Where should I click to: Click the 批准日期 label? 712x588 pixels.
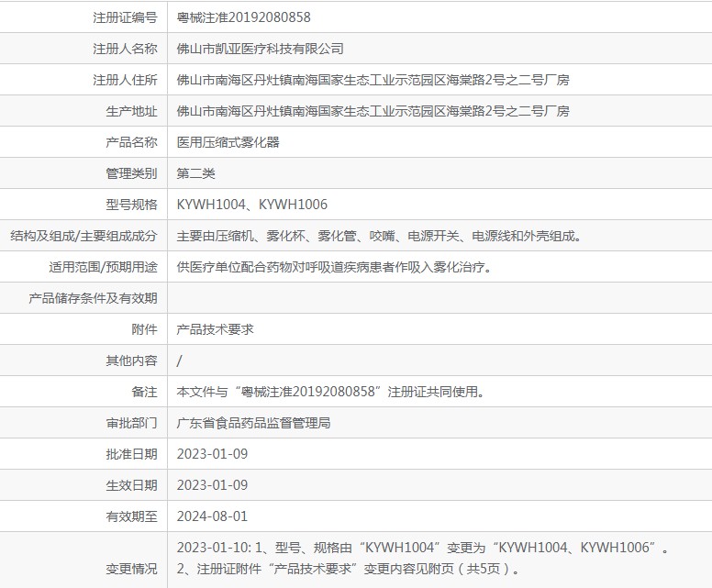tap(131, 454)
